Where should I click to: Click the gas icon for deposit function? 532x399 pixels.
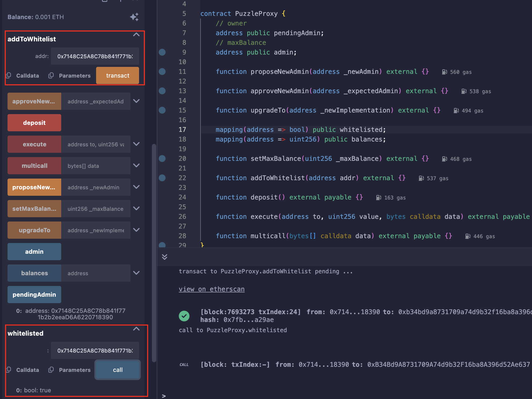378,198
